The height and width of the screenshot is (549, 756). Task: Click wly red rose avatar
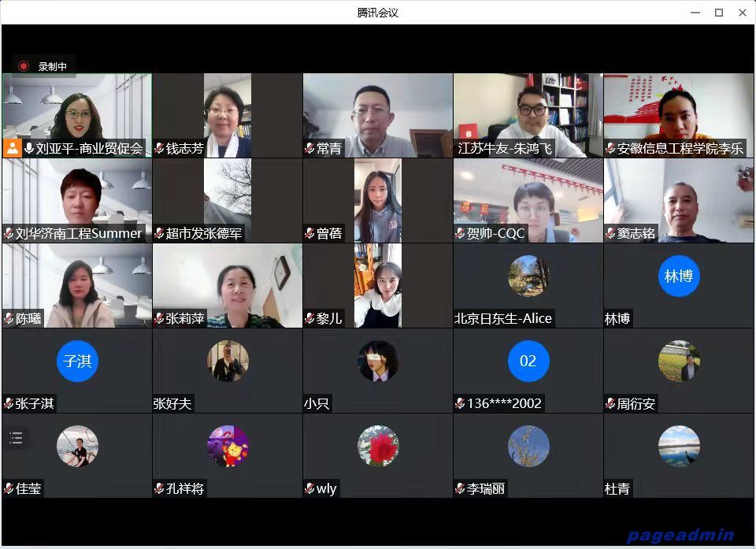(x=378, y=446)
